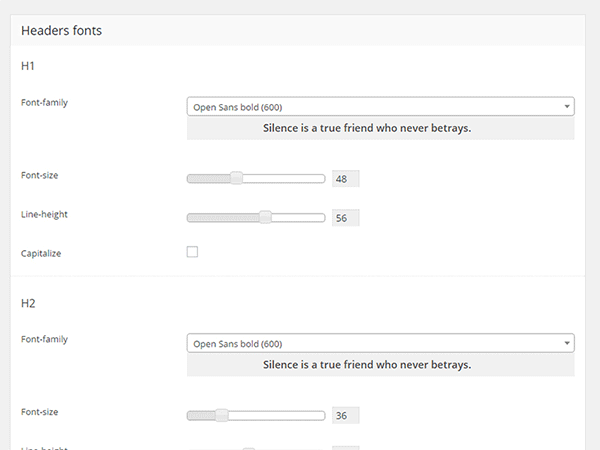
Task: Enable the H1 Capitalize checkbox
Action: (x=192, y=252)
